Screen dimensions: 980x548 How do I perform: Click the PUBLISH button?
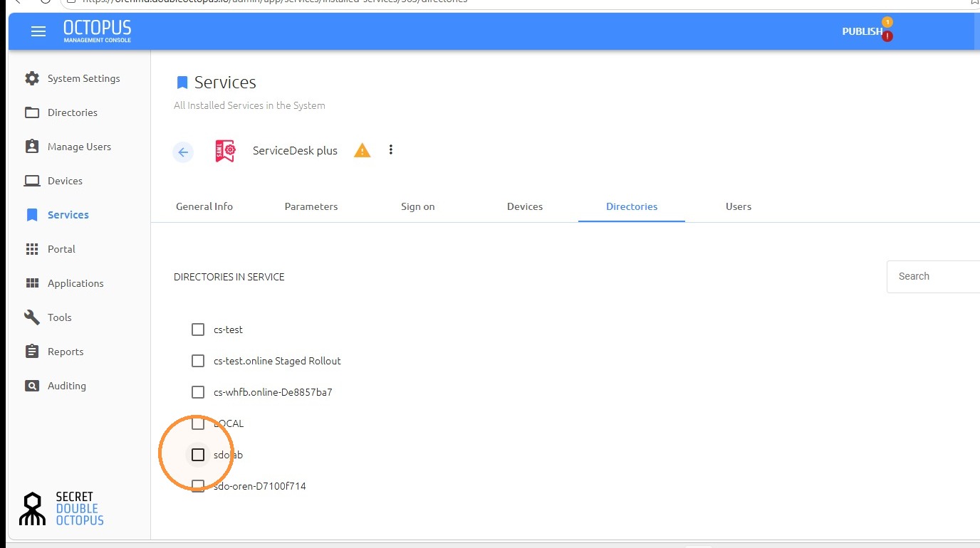coord(862,31)
